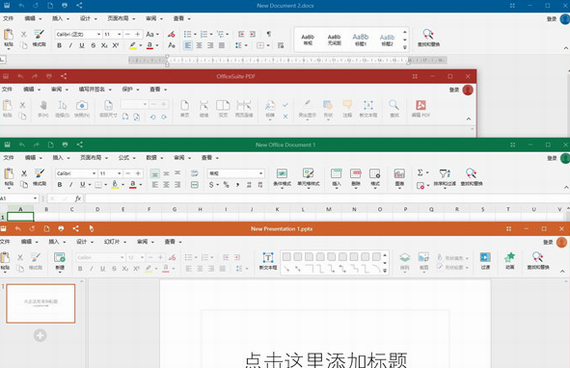570x368 pixels.
Task: Click the clear formatting eraser in Word window
Action: tap(171, 34)
